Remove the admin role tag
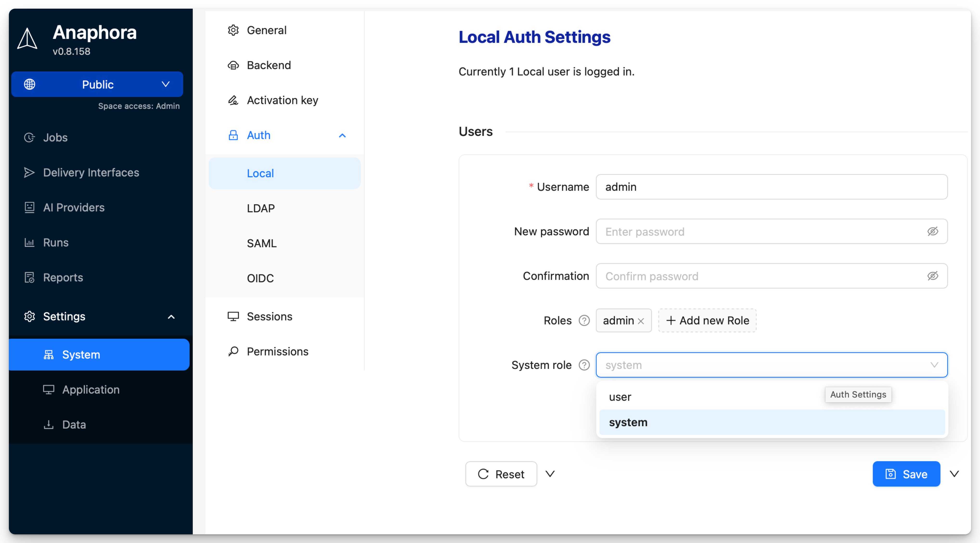980x543 pixels. click(x=641, y=321)
